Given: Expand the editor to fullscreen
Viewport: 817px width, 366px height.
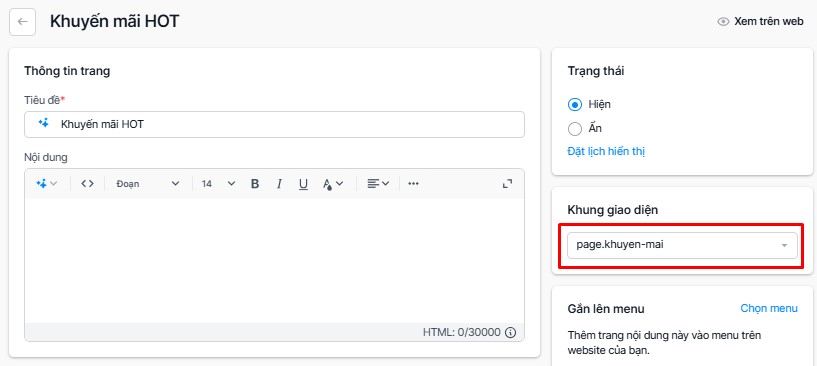Looking at the screenshot, I should point(507,184).
